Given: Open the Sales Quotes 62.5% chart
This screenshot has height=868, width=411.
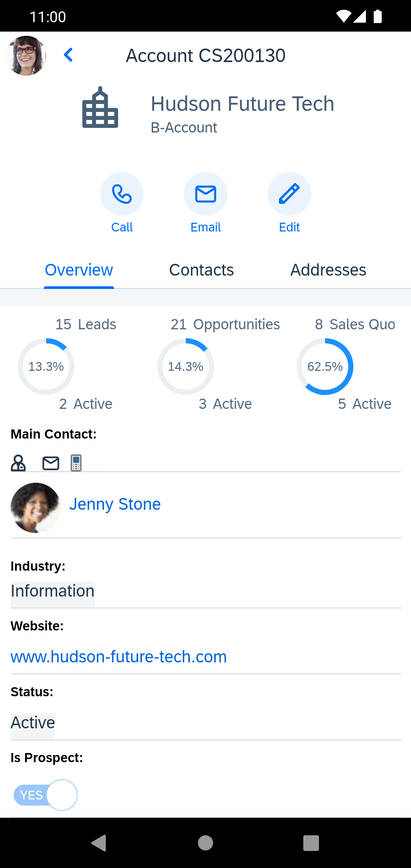Looking at the screenshot, I should [x=325, y=366].
